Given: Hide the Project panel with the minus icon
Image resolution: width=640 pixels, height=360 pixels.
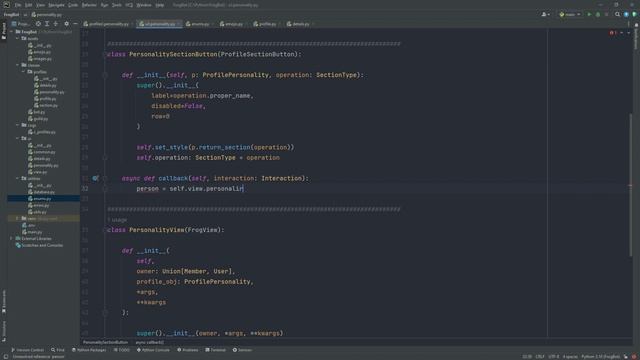Looking at the screenshot, I should pyautogui.click(x=75, y=24).
